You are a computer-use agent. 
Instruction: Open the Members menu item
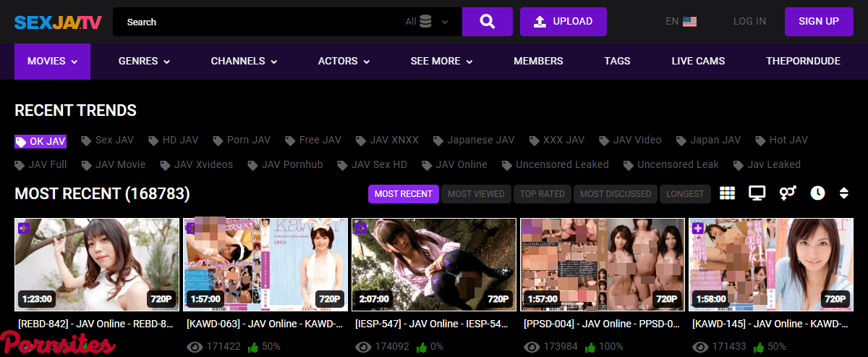click(x=538, y=62)
